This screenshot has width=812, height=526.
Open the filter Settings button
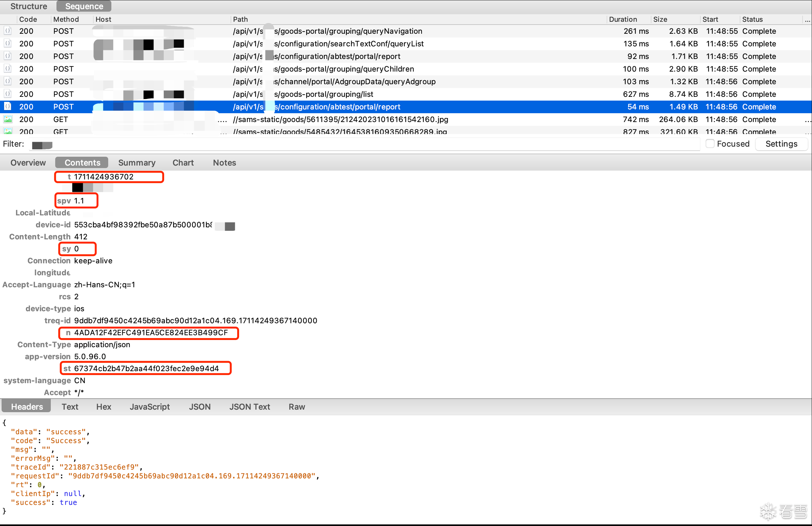(x=781, y=144)
